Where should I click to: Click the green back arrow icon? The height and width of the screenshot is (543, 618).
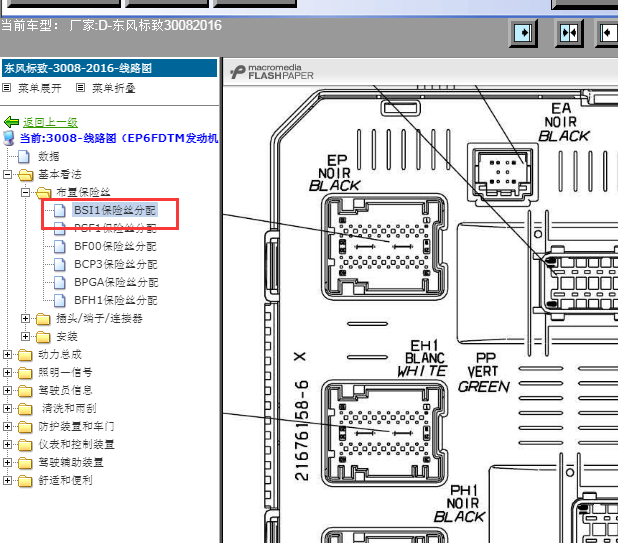coord(11,122)
